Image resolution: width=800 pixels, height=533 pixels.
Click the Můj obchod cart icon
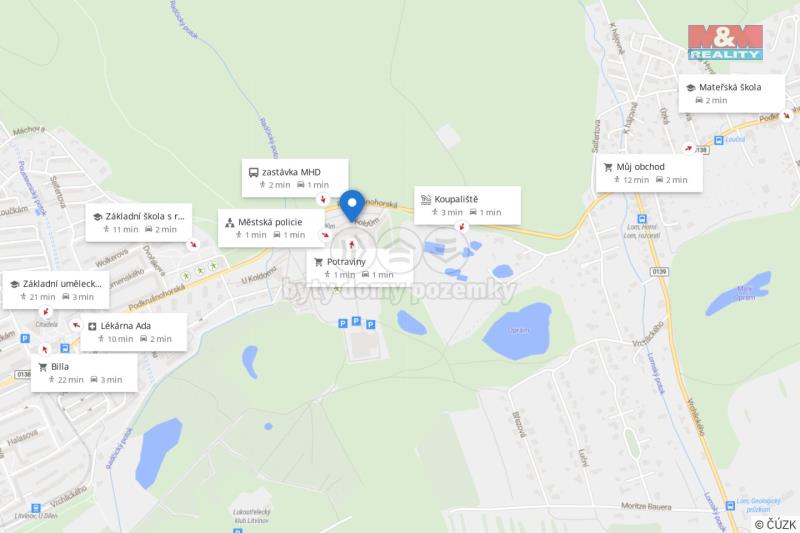tap(608, 167)
